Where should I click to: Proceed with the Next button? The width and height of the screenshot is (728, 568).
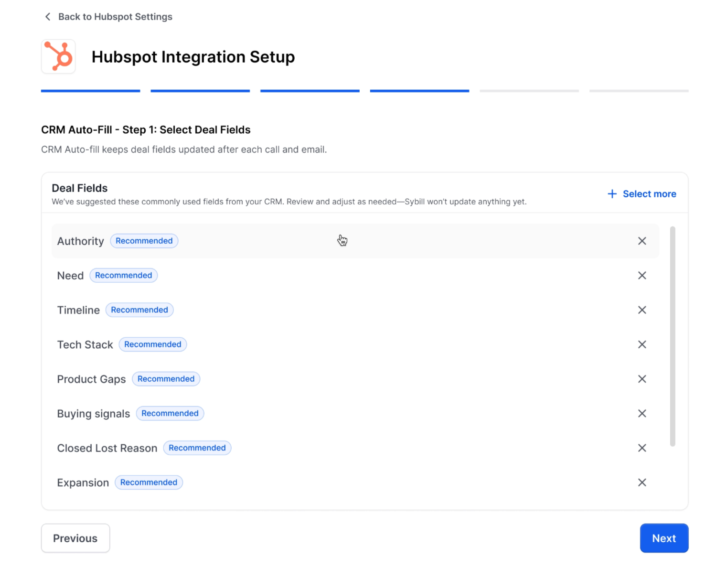[664, 538]
